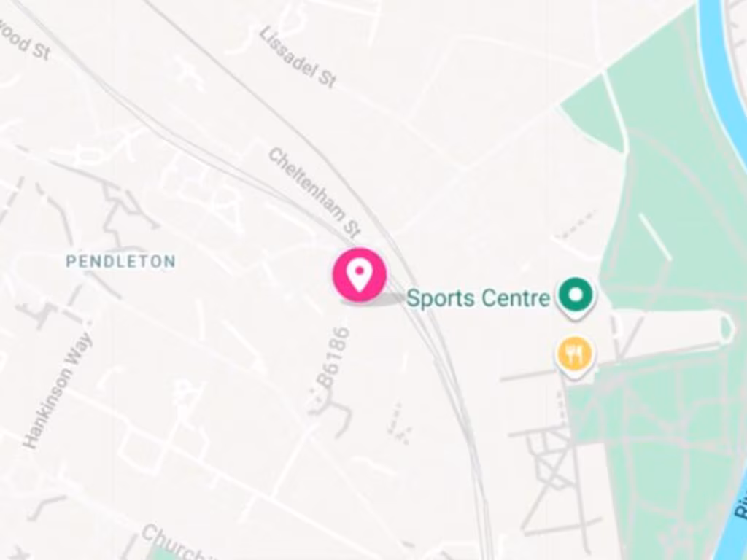Click the white diagonal line inside the park
747x560 pixels.
point(655,237)
